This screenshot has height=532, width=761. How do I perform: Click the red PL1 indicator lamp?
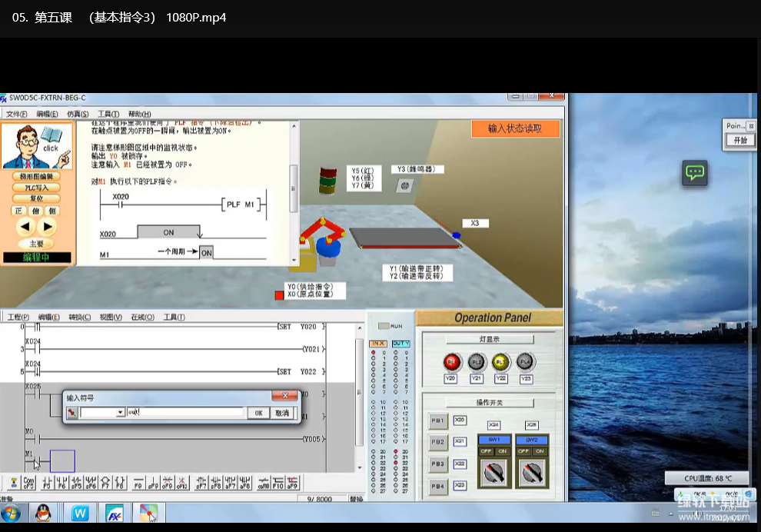[452, 362]
